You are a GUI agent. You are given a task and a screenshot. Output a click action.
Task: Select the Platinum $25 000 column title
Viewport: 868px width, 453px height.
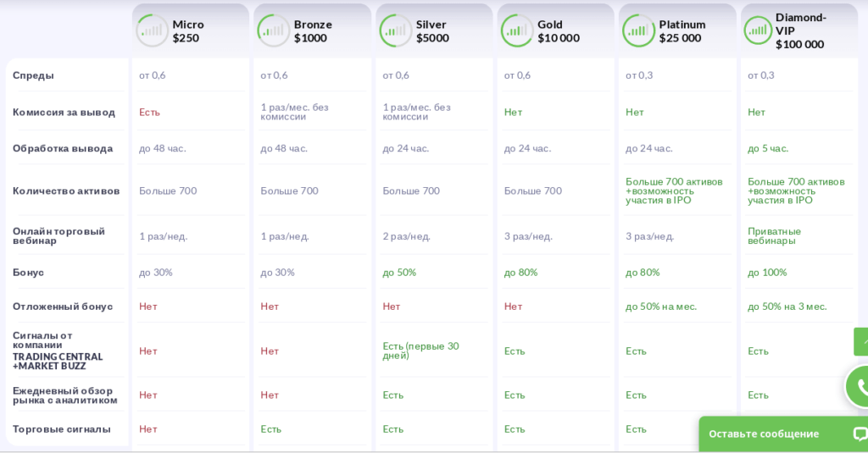coord(681,30)
